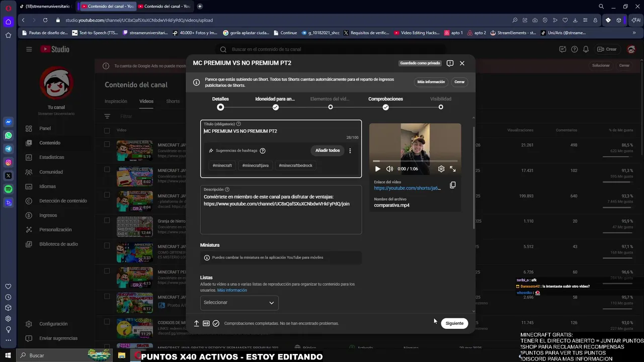The image size is (644, 362).
Task: Check the box for the 5:19 Minecraft video row
Action: coord(107,144)
